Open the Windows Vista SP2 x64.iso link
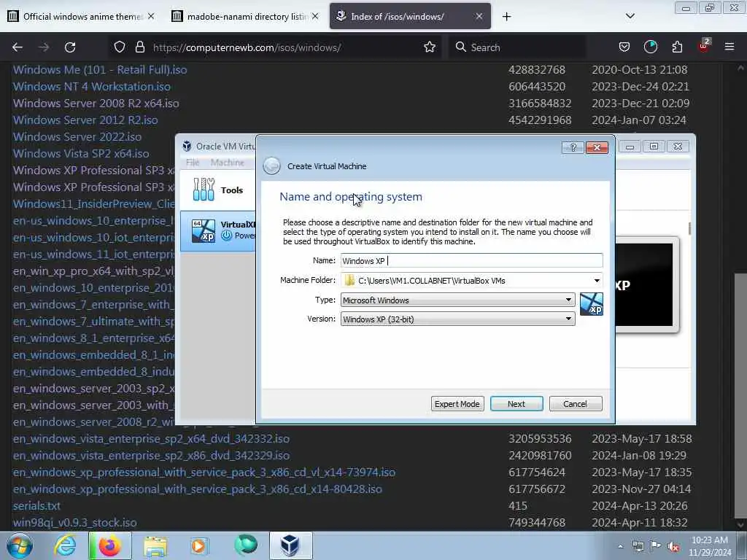Image resolution: width=747 pixels, height=560 pixels. click(x=81, y=153)
